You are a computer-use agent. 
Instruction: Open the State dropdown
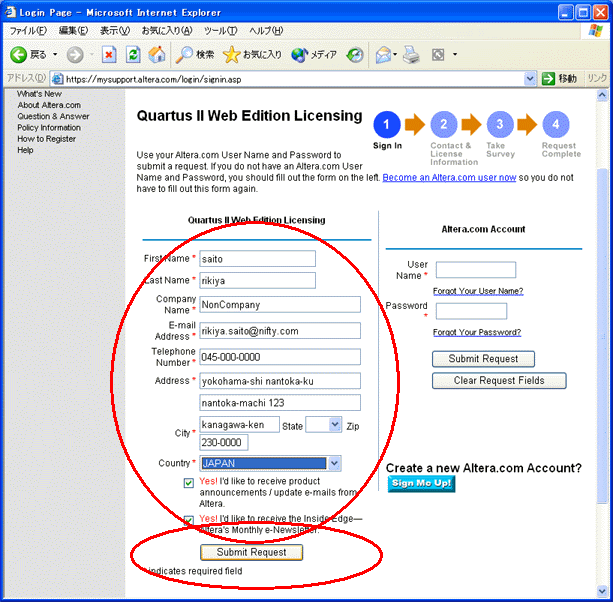coord(336,425)
